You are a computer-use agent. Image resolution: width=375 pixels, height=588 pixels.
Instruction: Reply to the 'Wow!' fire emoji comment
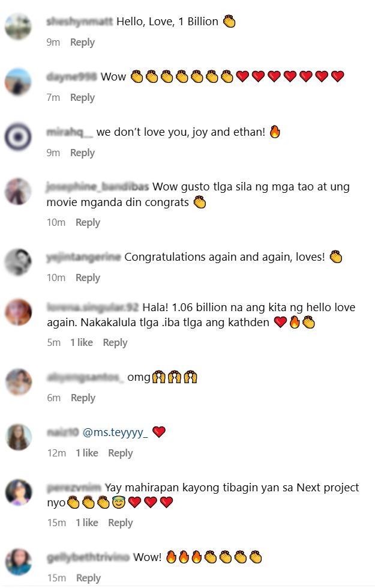click(88, 578)
